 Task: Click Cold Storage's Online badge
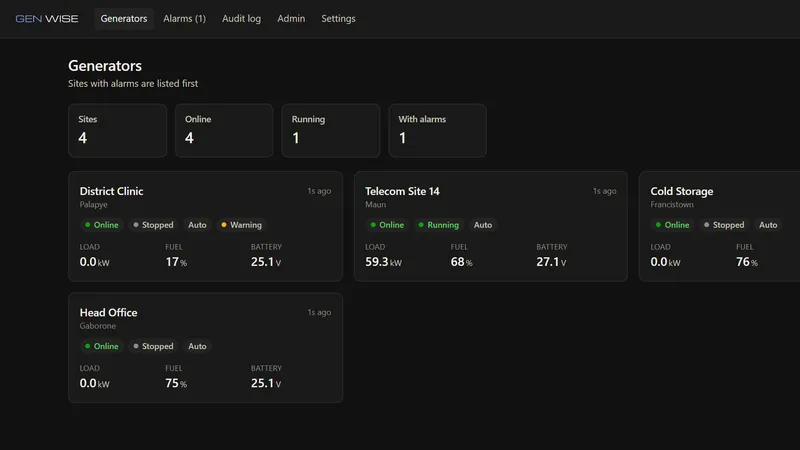point(672,225)
